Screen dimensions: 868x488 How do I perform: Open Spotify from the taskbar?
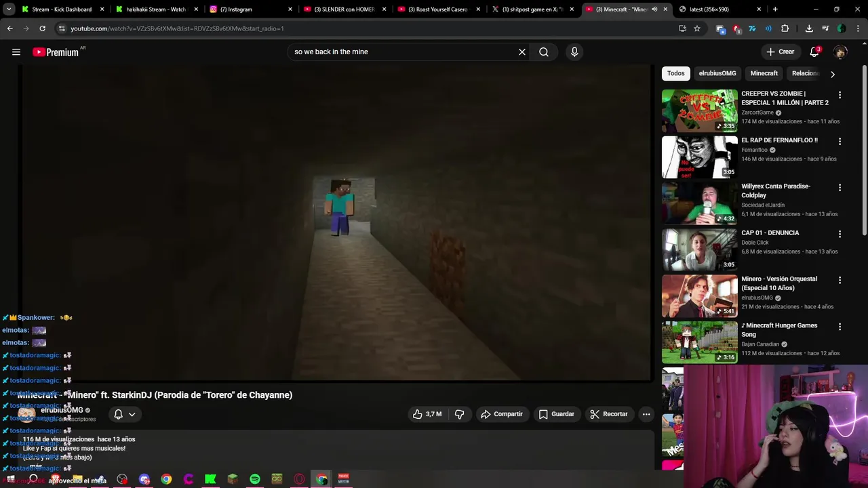pos(255,479)
